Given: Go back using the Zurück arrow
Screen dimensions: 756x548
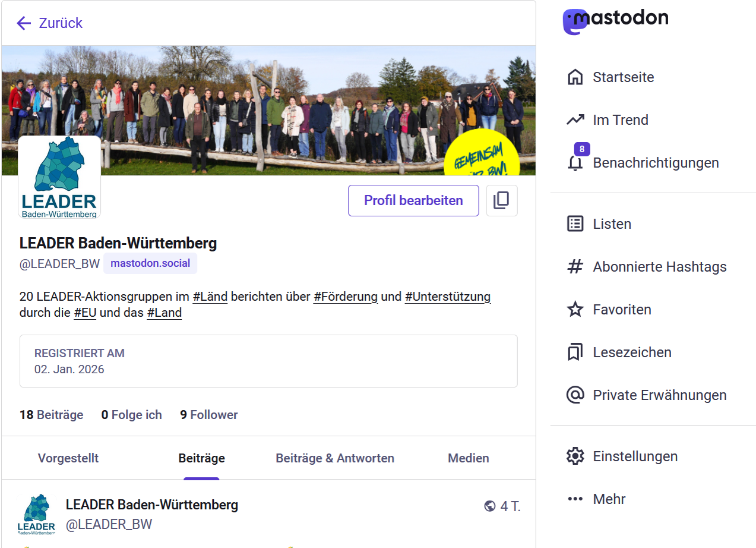Looking at the screenshot, I should click(x=24, y=23).
